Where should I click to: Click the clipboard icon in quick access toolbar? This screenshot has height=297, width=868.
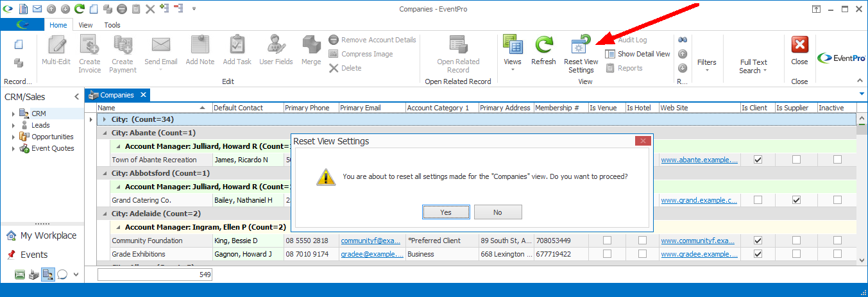[136, 9]
